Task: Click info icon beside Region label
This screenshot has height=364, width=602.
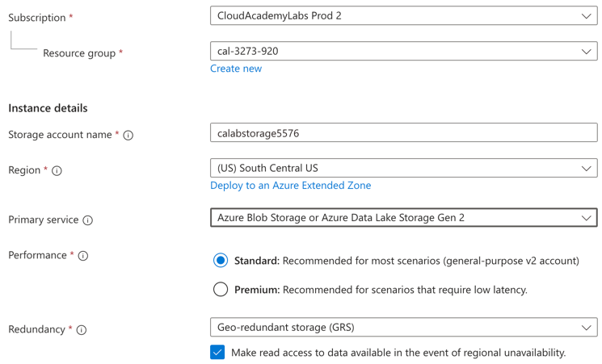Action: click(57, 171)
